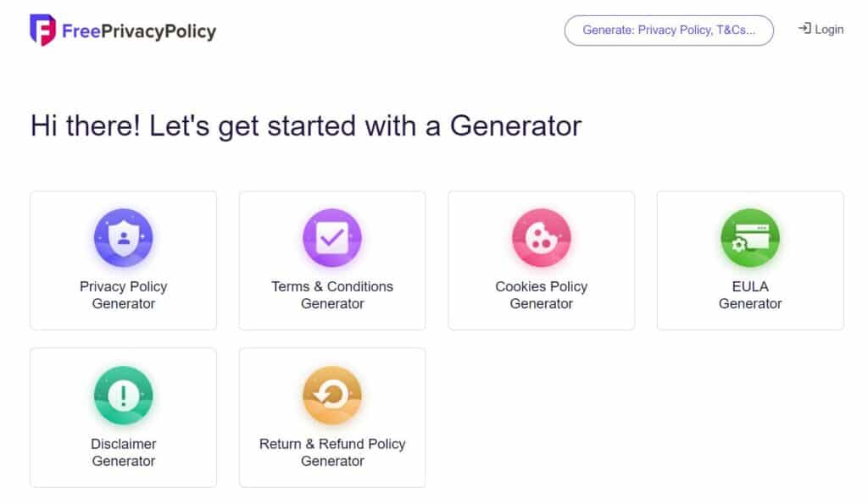The height and width of the screenshot is (504, 868).
Task: Click the Generate: Privacy Policy, T&Cs button
Action: click(669, 30)
